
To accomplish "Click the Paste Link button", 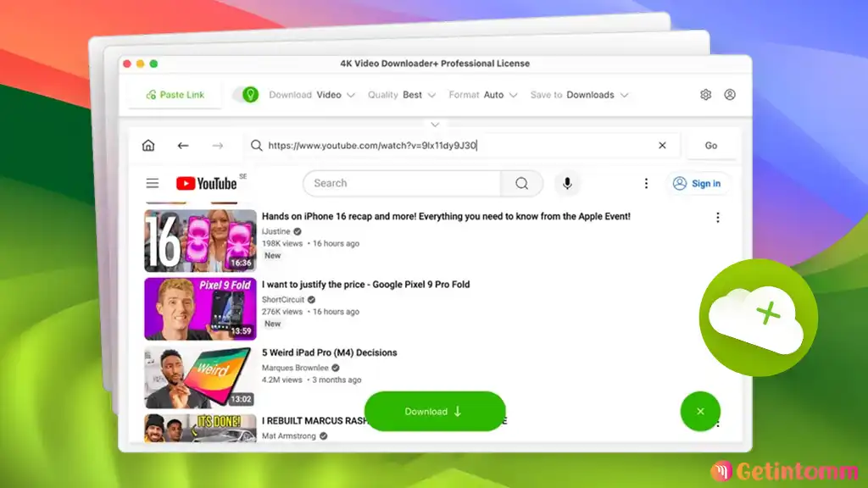I will click(175, 95).
